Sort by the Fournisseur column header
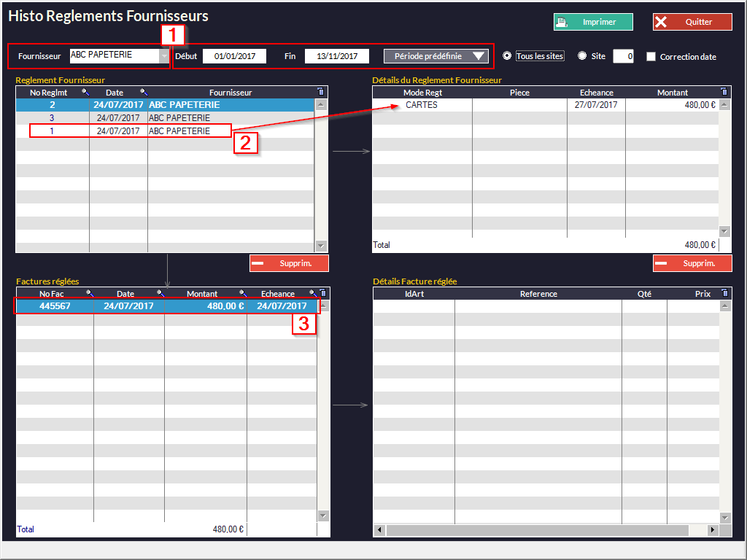Image resolution: width=747 pixels, height=560 pixels. [231, 93]
